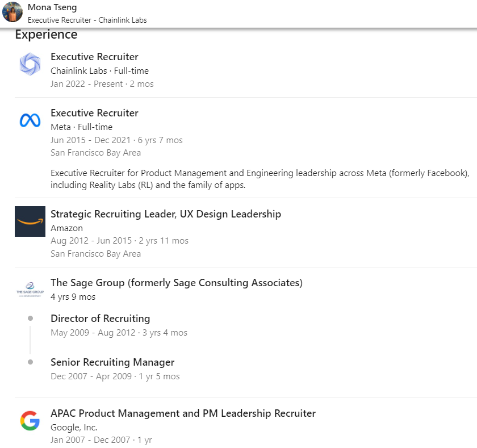The image size is (477, 448).
Task: Click San Francisco Bay Area under Meta
Action: point(95,153)
